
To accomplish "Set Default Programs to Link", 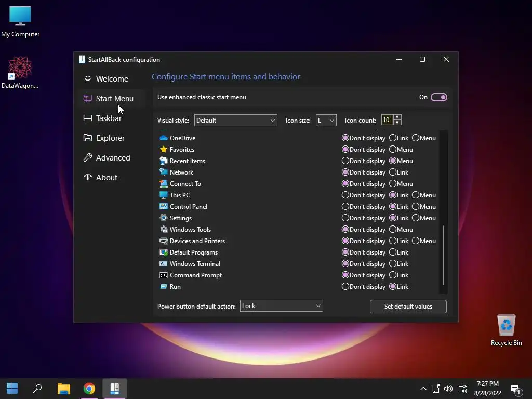I will coord(393,252).
